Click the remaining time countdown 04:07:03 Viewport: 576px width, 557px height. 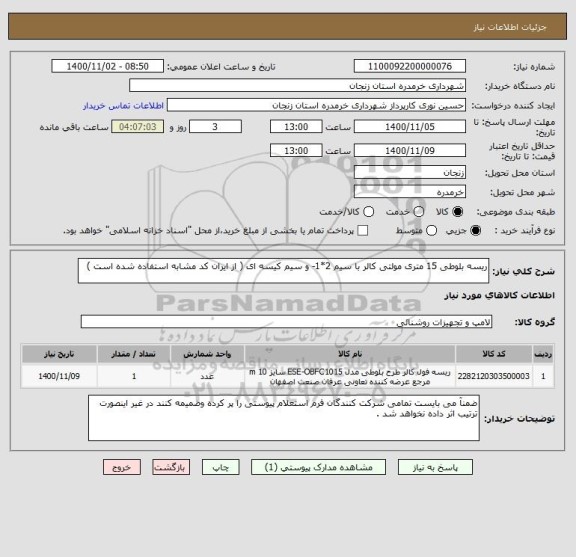(x=138, y=127)
